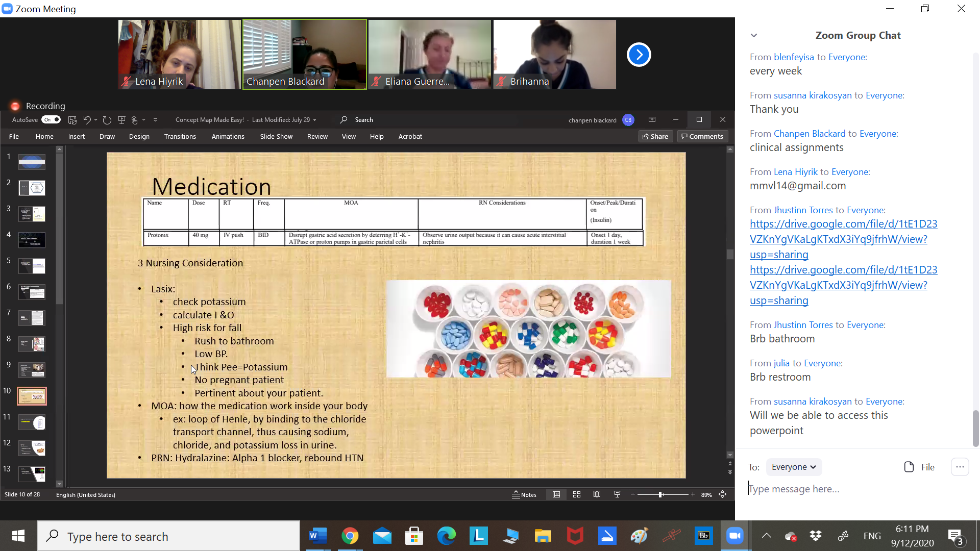This screenshot has height=551, width=980.
Task: Click Jhustinn Torres name above Brb bathroom
Action: (803, 325)
